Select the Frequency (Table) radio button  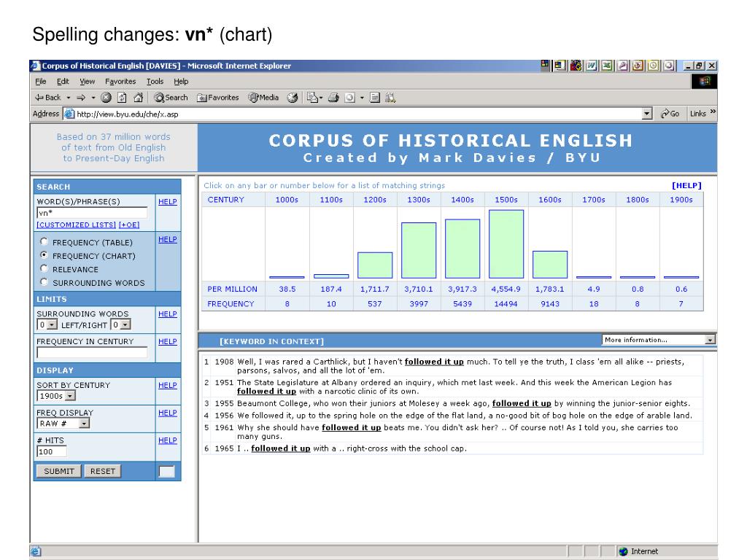(44, 241)
